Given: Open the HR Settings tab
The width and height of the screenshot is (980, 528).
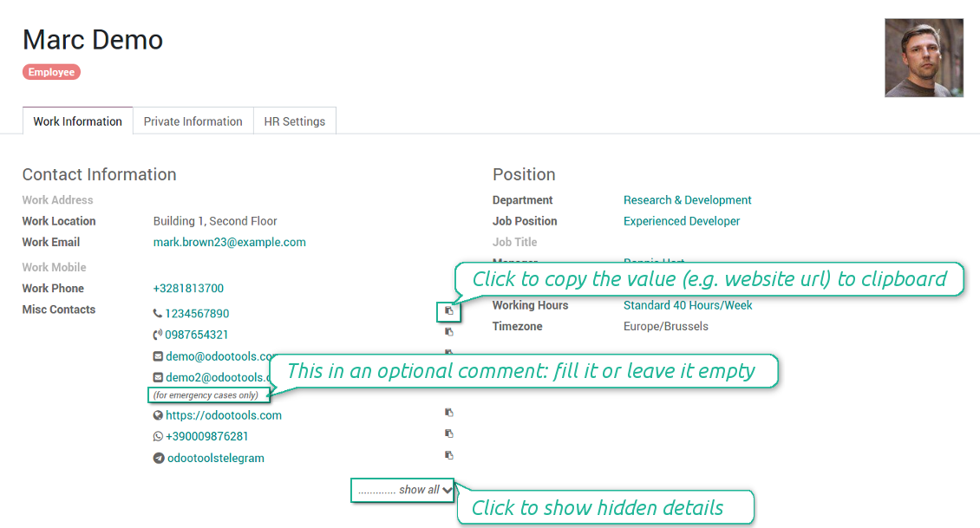Looking at the screenshot, I should point(294,121).
